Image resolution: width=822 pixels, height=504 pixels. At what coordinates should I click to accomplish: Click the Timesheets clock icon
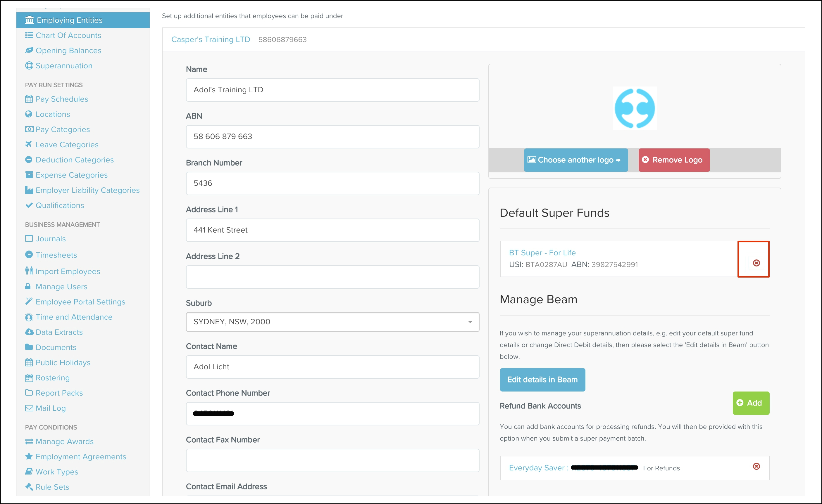point(29,255)
